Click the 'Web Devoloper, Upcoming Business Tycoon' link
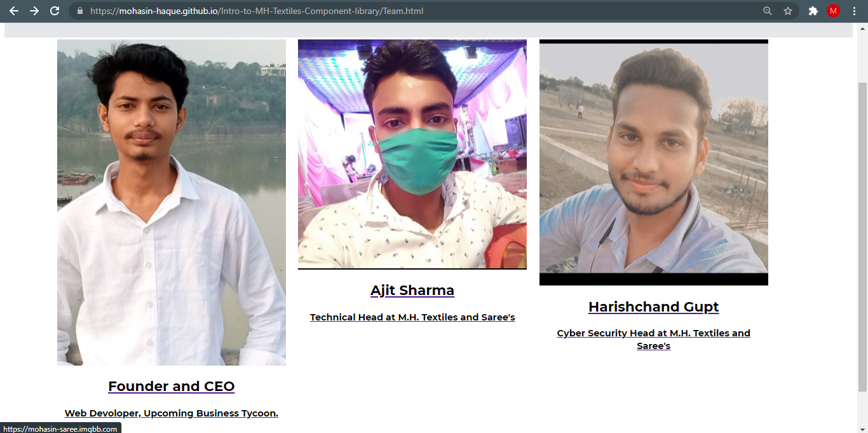 tap(172, 413)
